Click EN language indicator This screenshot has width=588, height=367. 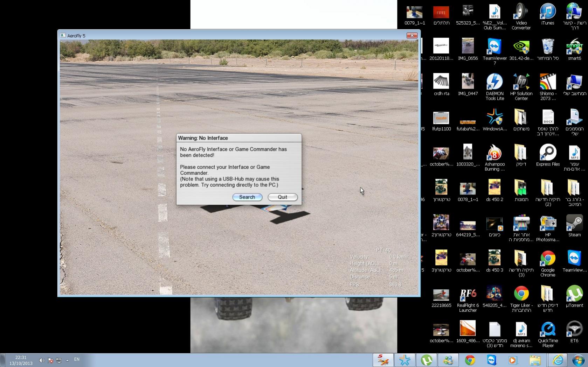pos(77,359)
